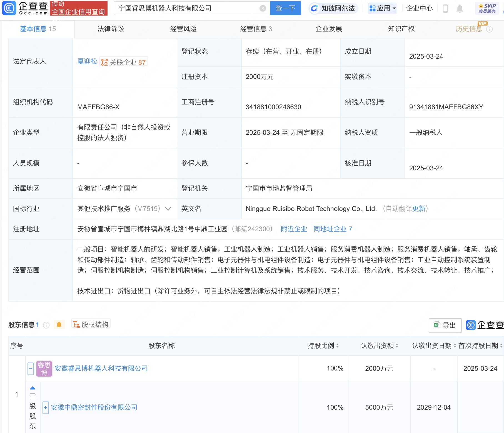504x433 pixels.
Task: Select 宁国市市场监督管理局 registration authority
Action: tap(279, 188)
